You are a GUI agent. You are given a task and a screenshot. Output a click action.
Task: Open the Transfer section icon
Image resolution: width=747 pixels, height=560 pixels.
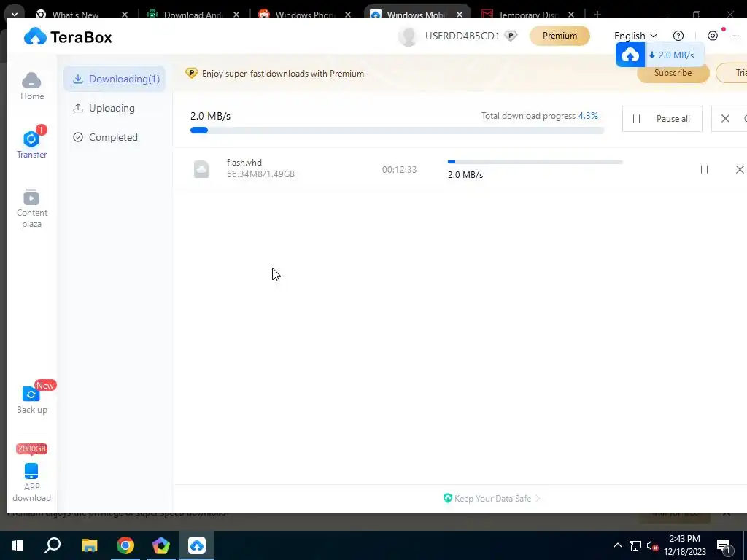[31, 139]
